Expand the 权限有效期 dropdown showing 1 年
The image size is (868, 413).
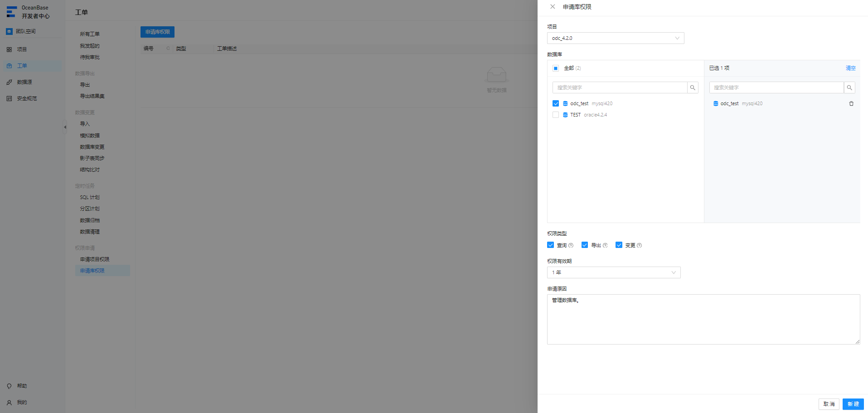(614, 272)
